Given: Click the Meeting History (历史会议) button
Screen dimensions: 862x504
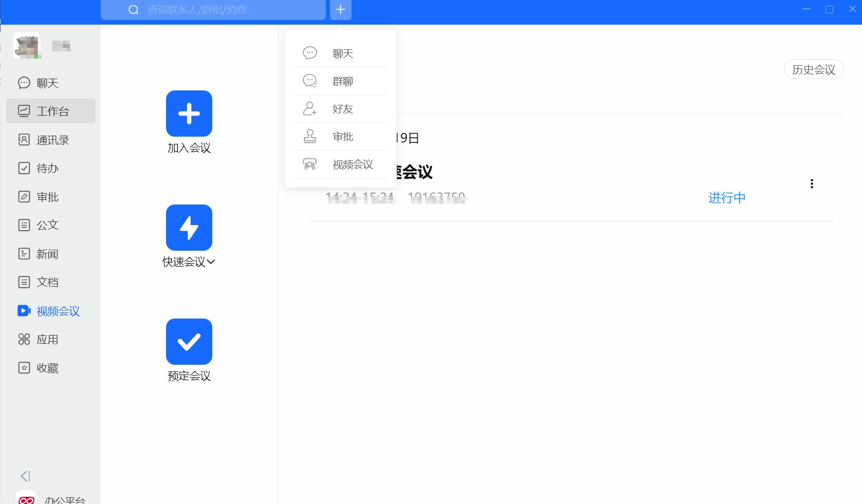Looking at the screenshot, I should click(813, 70).
